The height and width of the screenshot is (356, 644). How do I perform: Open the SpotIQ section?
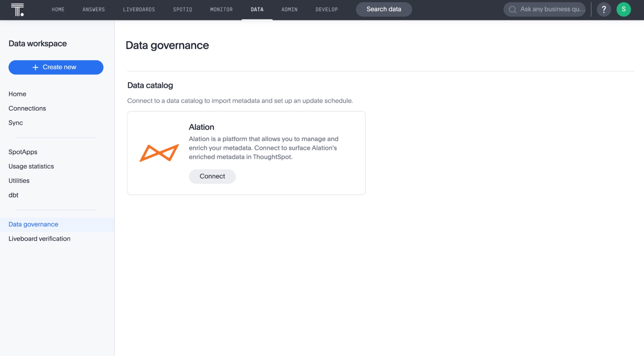[x=182, y=9]
